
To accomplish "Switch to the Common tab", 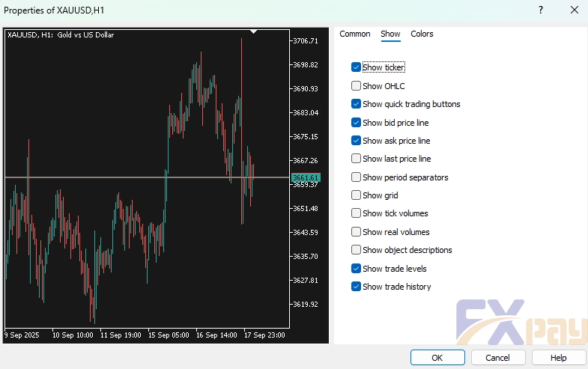I will (355, 34).
